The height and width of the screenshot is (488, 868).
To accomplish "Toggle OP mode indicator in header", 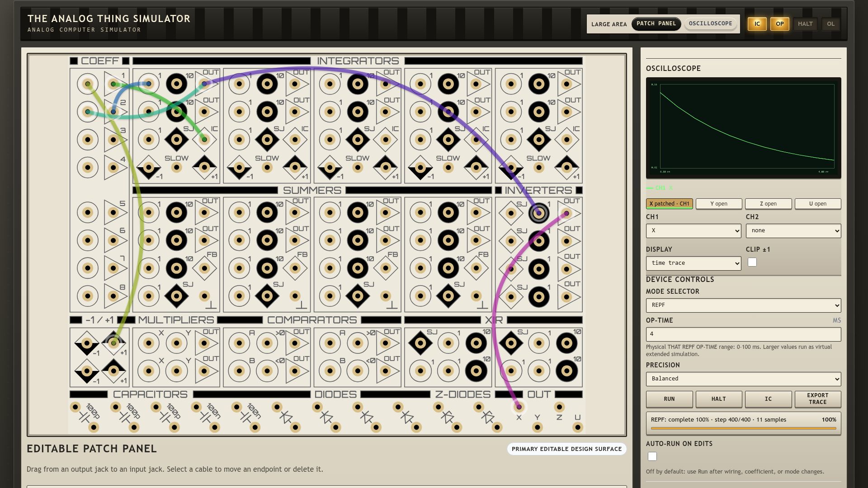I will pos(780,24).
